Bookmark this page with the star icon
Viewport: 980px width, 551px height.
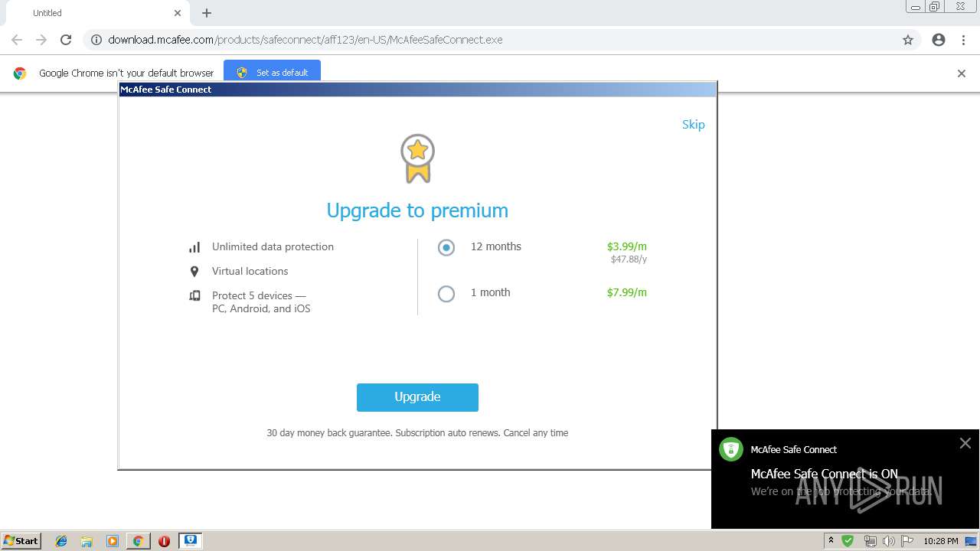click(908, 40)
